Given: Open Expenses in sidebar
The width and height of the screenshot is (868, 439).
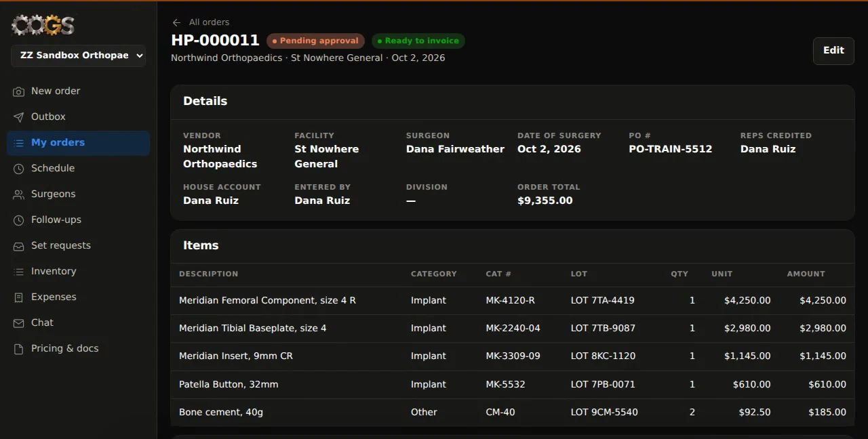Looking at the screenshot, I should [79, 297].
